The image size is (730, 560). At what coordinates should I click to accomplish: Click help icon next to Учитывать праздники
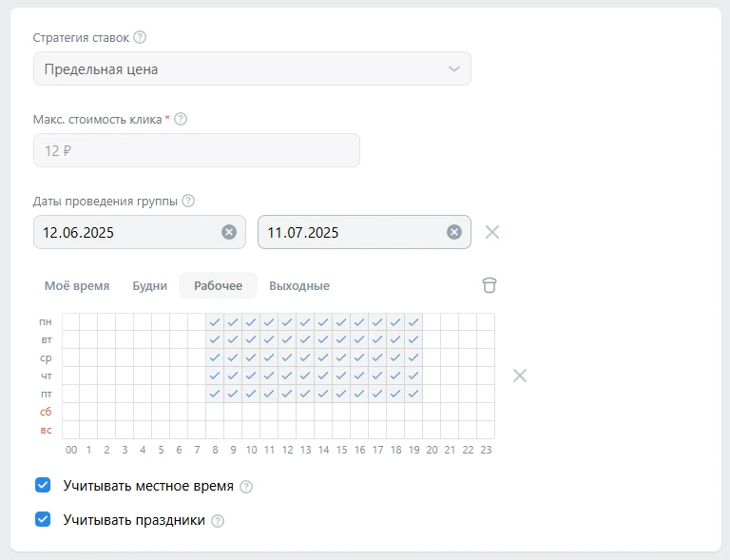(x=218, y=521)
